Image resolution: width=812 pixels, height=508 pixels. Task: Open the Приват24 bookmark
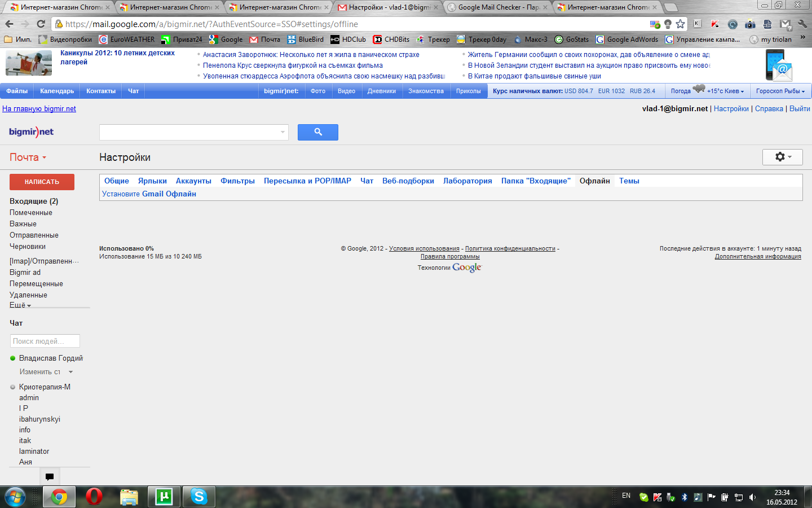coord(182,40)
